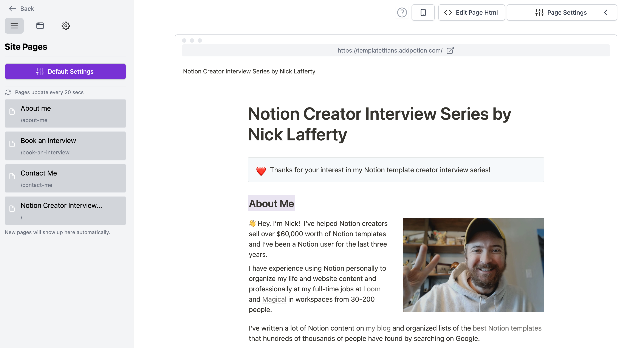Follow the Loom hyperlink
644x348 pixels.
click(x=372, y=289)
